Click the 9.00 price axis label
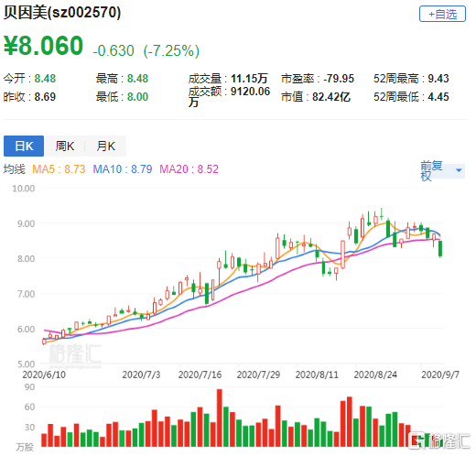The width and height of the screenshot is (476, 456). pyautogui.click(x=26, y=223)
